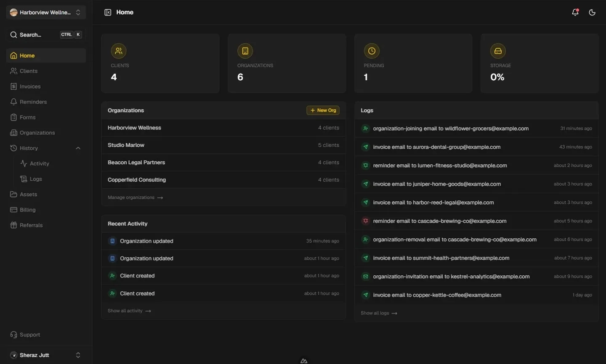
Task: Click the Pending clock icon
Action: [372, 51]
